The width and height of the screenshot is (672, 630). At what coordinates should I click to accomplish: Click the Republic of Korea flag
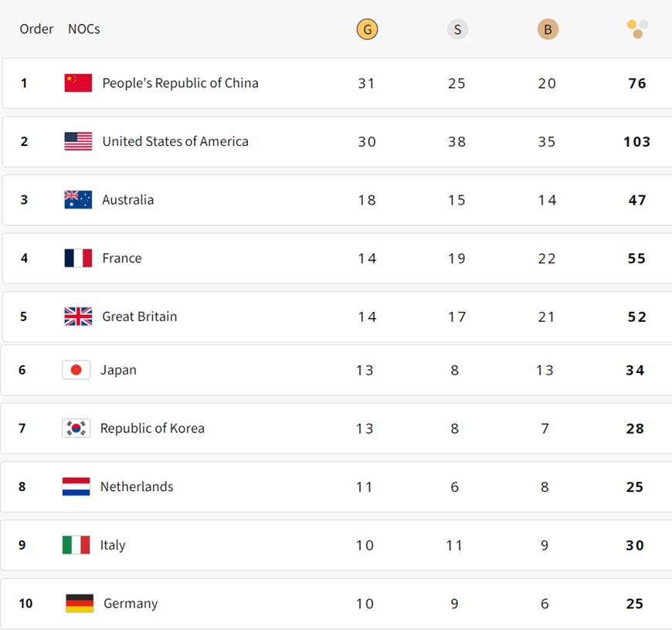76,428
